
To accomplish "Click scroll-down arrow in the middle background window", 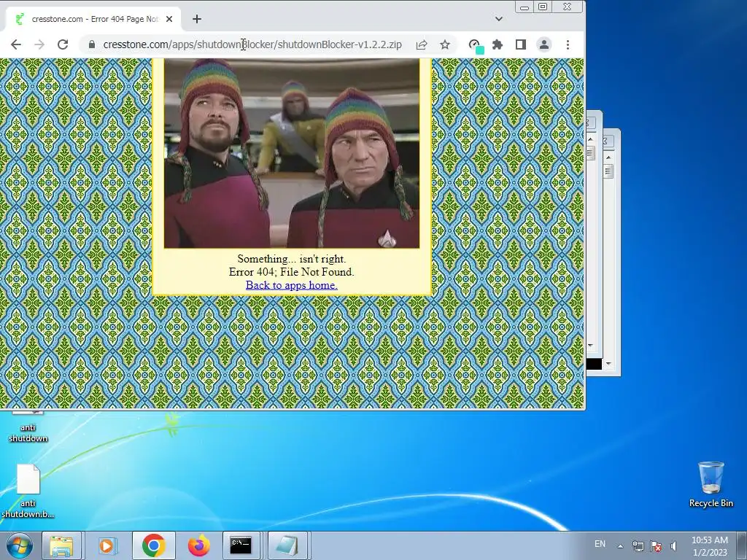I will [591, 345].
